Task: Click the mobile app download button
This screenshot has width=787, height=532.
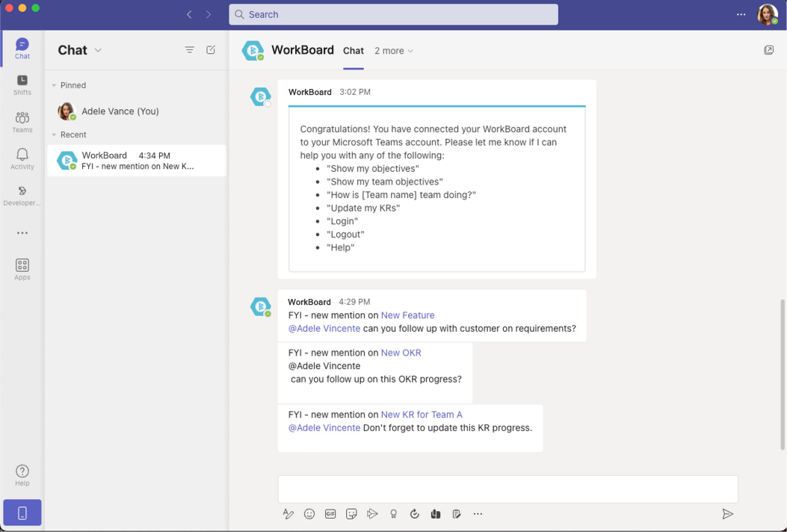Action: pos(22,513)
